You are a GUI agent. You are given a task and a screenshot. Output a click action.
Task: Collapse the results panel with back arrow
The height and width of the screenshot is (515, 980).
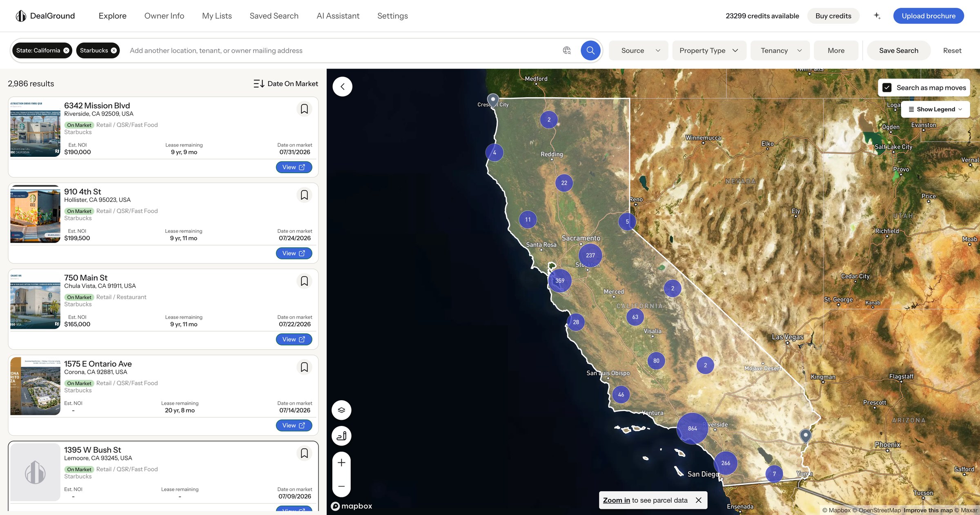pyautogui.click(x=343, y=87)
